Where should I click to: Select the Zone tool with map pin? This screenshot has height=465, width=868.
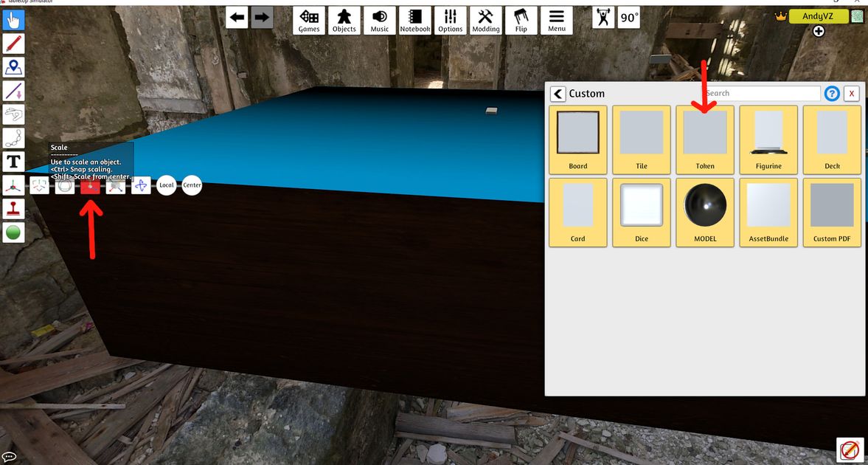[x=13, y=67]
